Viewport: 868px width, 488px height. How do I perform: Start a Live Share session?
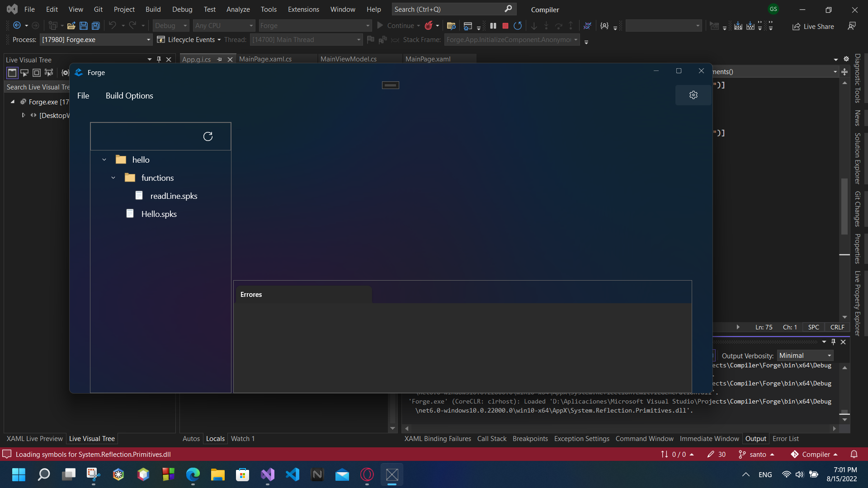[x=813, y=26]
